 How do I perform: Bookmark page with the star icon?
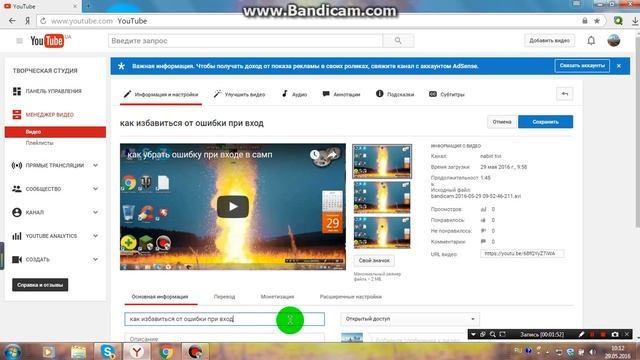coord(597,21)
